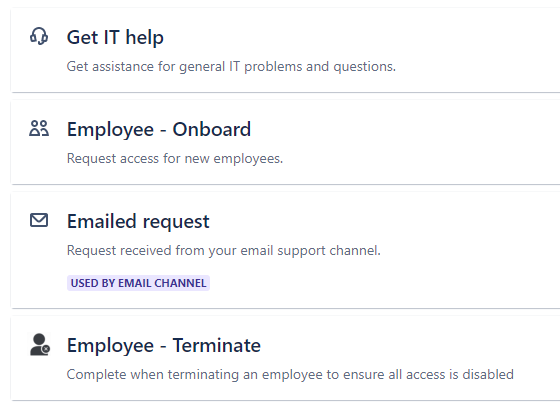The height and width of the screenshot is (413, 560).
Task: Click the USED BY EMAIL CHANNEL badge
Action: (x=138, y=283)
